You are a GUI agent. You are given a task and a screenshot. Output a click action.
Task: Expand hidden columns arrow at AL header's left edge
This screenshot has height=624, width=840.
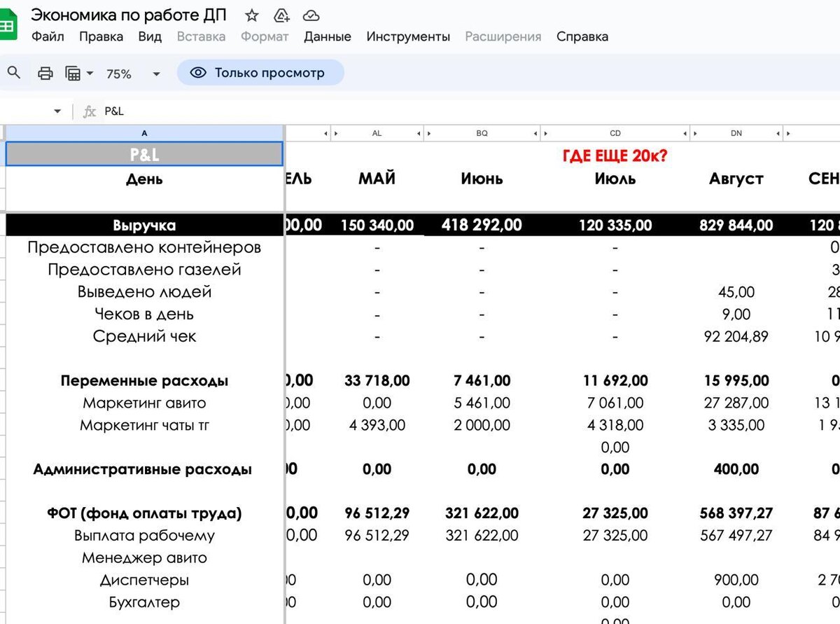point(335,133)
